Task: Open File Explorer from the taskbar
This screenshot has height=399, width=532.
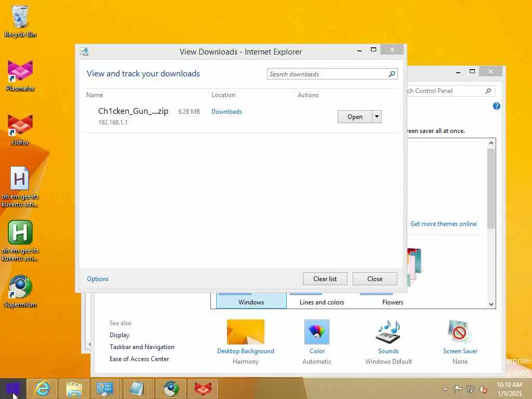Action: coord(74,389)
